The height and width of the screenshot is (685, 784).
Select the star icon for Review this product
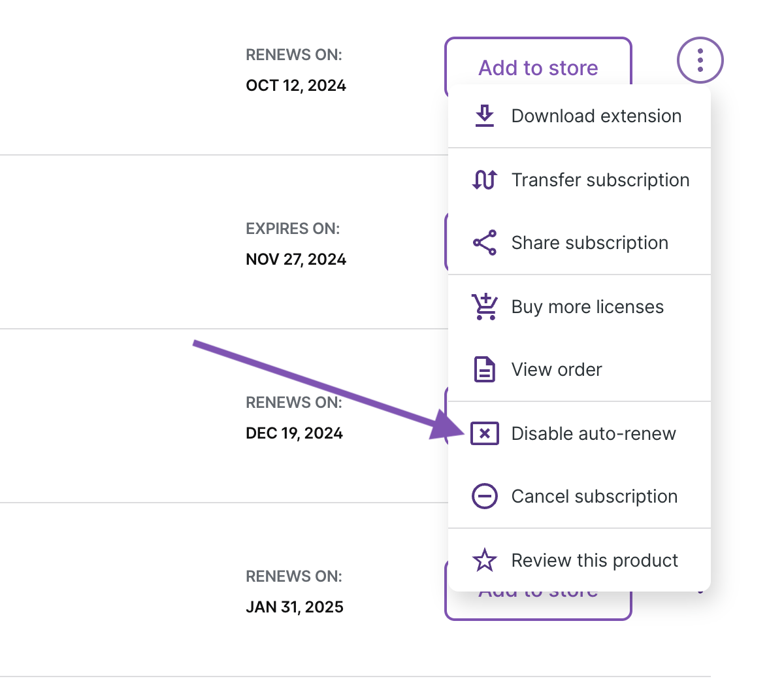tap(484, 560)
